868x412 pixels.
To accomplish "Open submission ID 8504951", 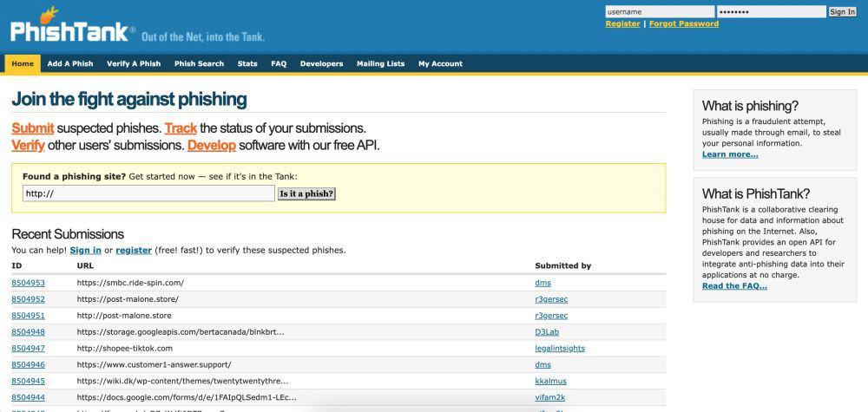I will coord(29,316).
